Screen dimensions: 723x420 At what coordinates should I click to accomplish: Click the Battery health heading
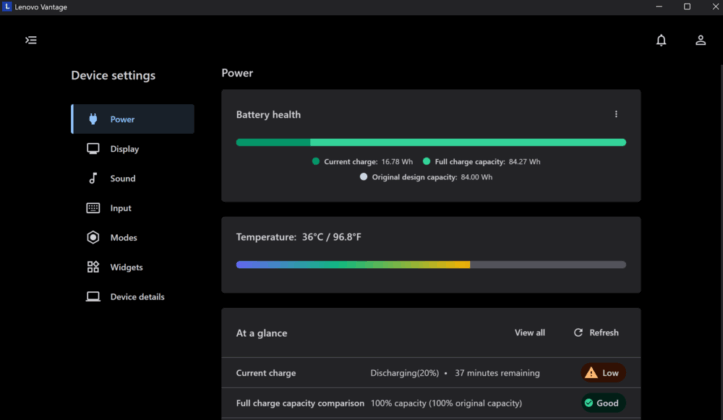(x=268, y=114)
